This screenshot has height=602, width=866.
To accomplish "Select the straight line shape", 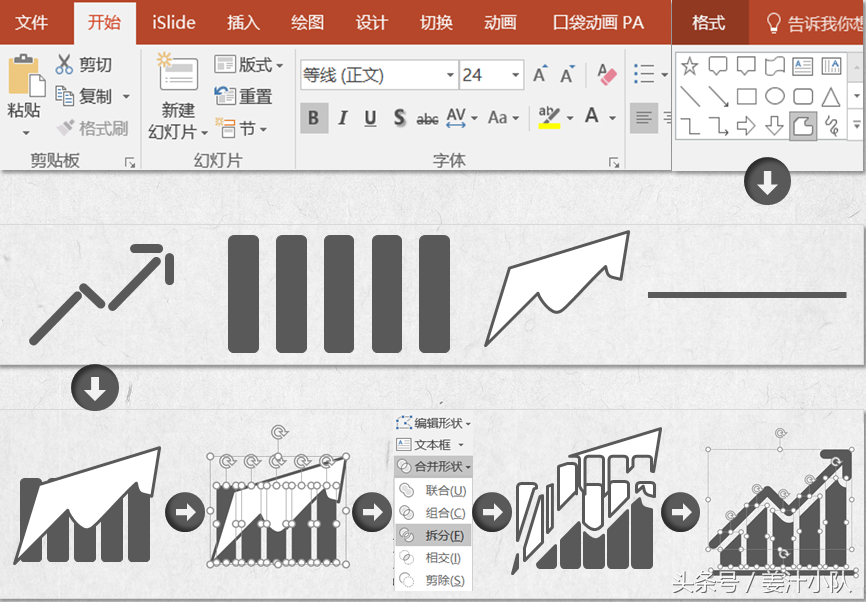I will tap(690, 96).
